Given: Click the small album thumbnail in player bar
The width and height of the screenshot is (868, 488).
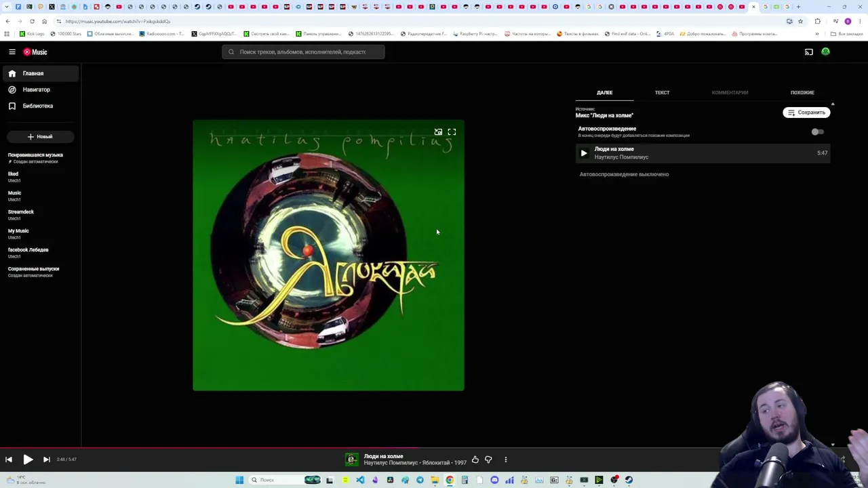Looking at the screenshot, I should pyautogui.click(x=351, y=460).
